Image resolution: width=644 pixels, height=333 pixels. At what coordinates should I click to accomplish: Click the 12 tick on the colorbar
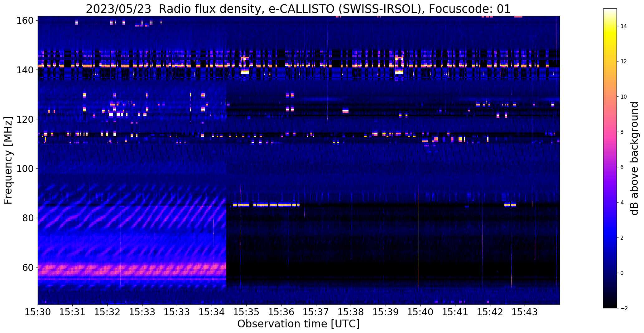pyautogui.click(x=623, y=61)
